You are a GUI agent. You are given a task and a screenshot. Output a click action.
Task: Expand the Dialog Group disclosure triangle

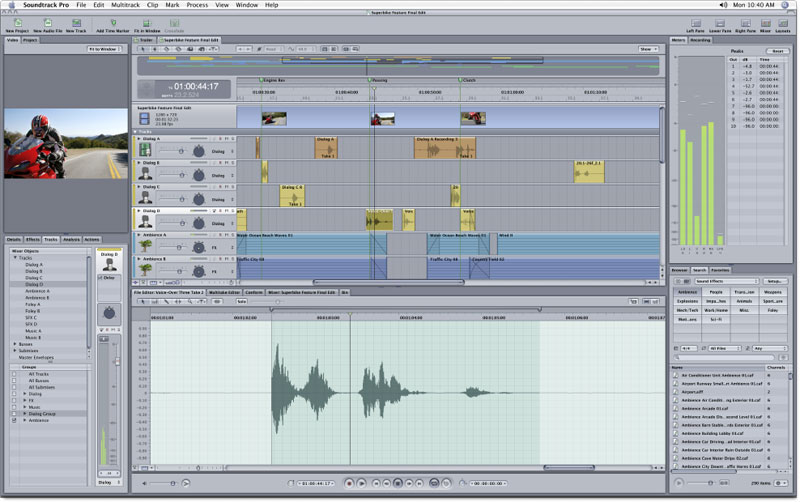pos(24,414)
